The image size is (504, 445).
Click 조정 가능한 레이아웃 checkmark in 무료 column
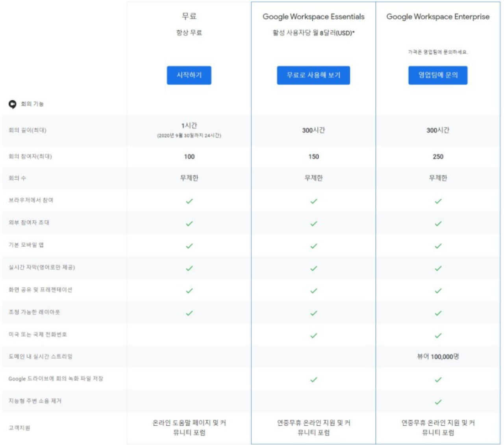pos(189,313)
